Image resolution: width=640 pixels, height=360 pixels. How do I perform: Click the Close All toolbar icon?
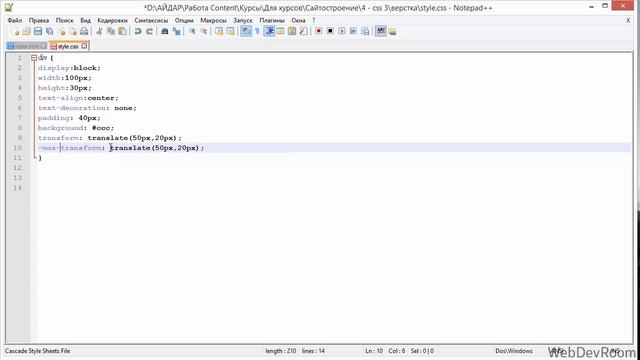click(73, 31)
